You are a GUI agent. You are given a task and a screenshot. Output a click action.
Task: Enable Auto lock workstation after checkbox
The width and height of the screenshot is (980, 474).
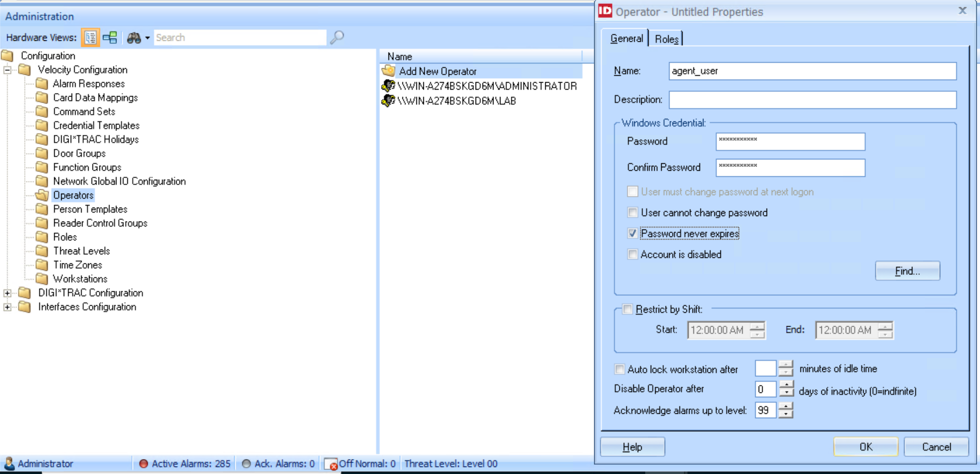[x=620, y=369]
